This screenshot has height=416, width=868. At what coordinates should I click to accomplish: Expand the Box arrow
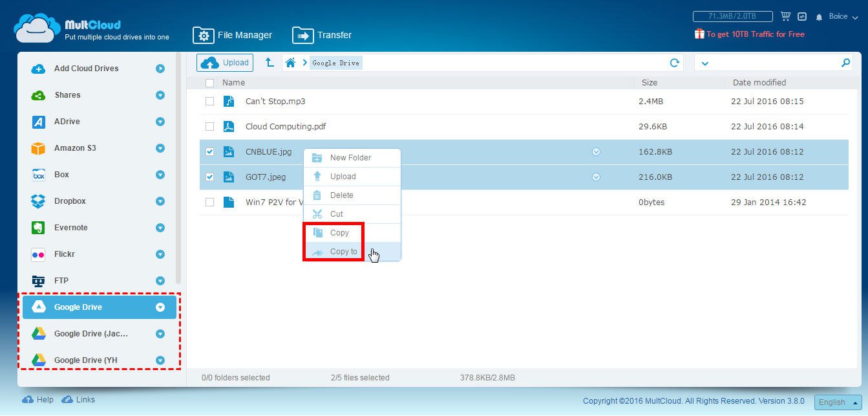[160, 175]
